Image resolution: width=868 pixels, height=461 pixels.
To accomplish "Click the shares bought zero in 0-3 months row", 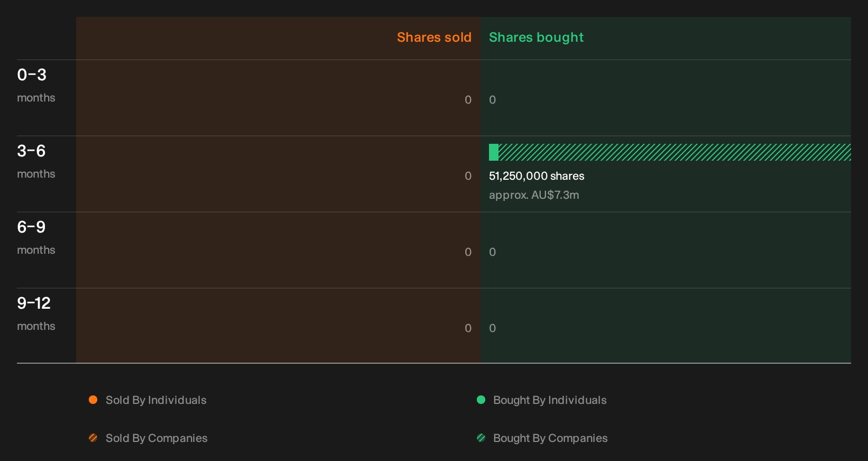I will tap(492, 100).
